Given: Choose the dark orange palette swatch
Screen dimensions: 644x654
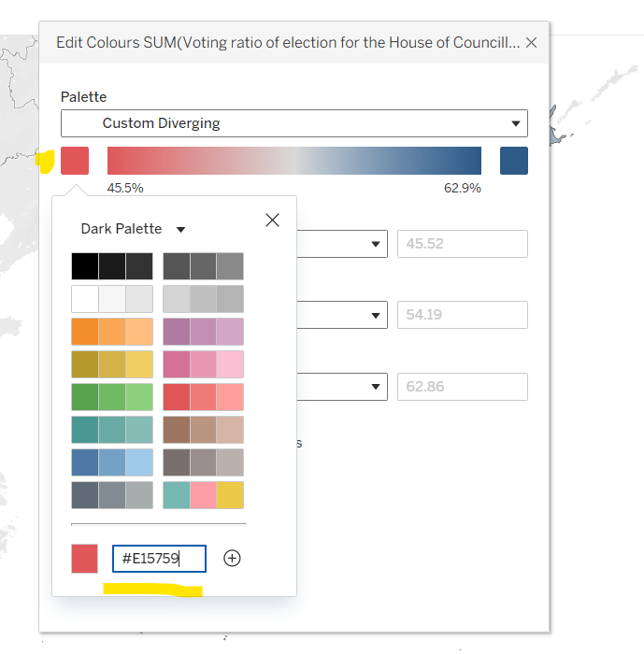Looking at the screenshot, I should (84, 333).
